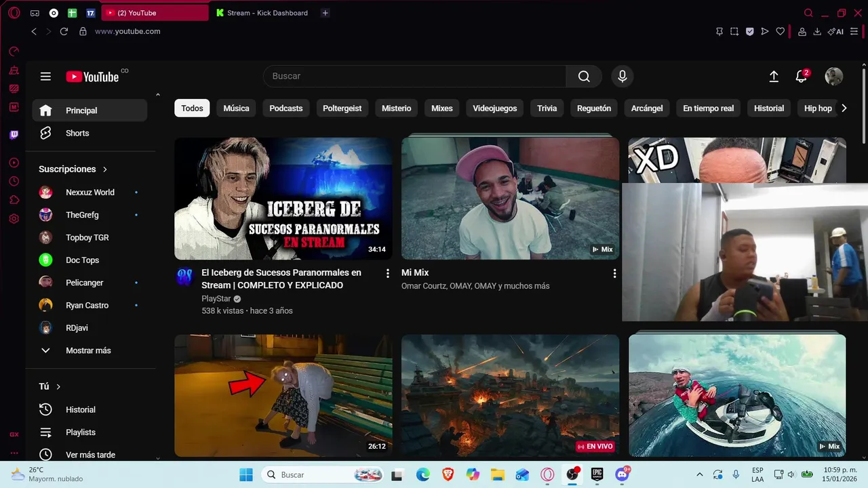This screenshot has height=488, width=868.
Task: Open the Opera profile icon
Action: (x=802, y=31)
